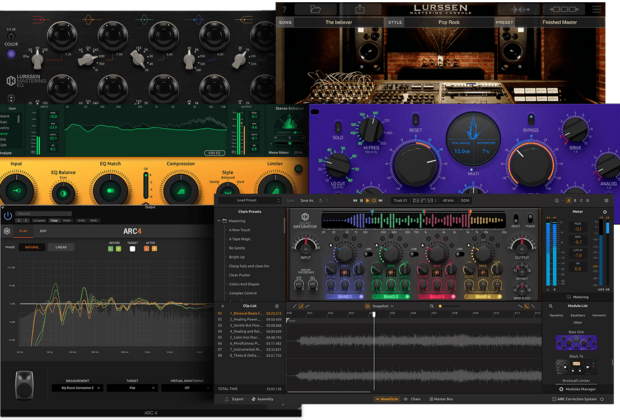620x420 pixels.
Task: Click the Metering button below the meters
Action: tap(578, 297)
